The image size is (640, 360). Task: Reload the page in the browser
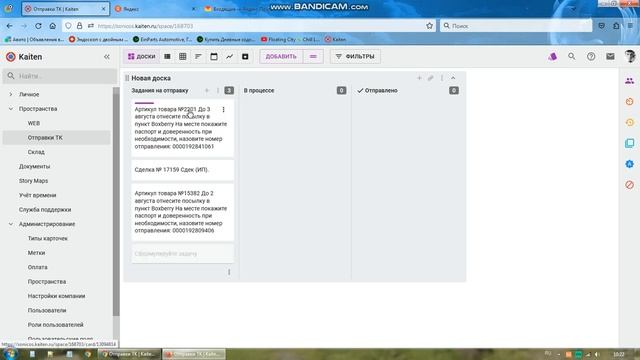point(38,26)
